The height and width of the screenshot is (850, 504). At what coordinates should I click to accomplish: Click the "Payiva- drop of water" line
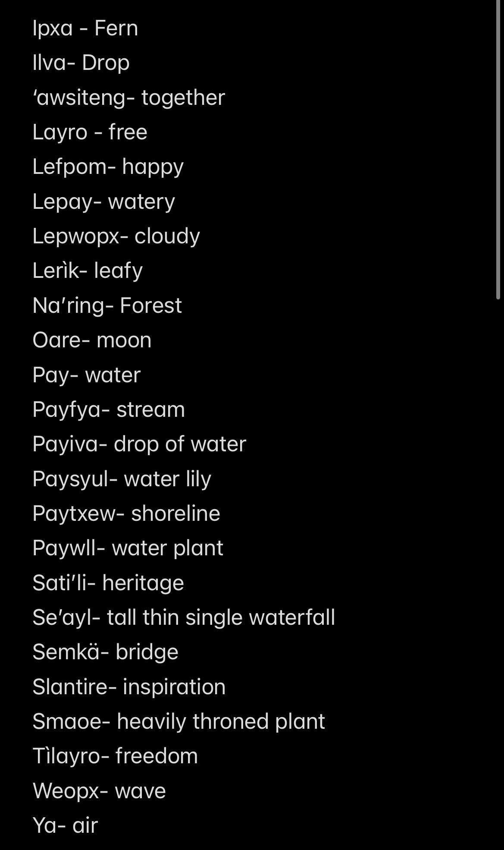[139, 444]
